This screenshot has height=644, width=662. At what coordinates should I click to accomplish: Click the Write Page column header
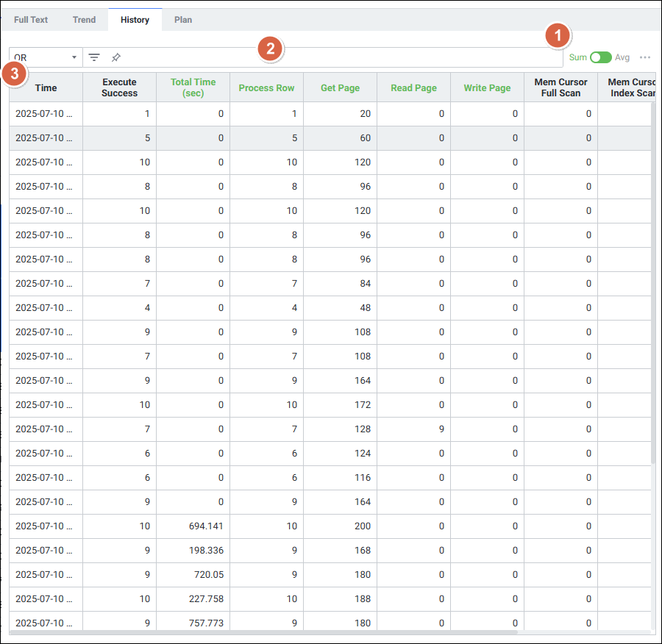click(x=487, y=87)
